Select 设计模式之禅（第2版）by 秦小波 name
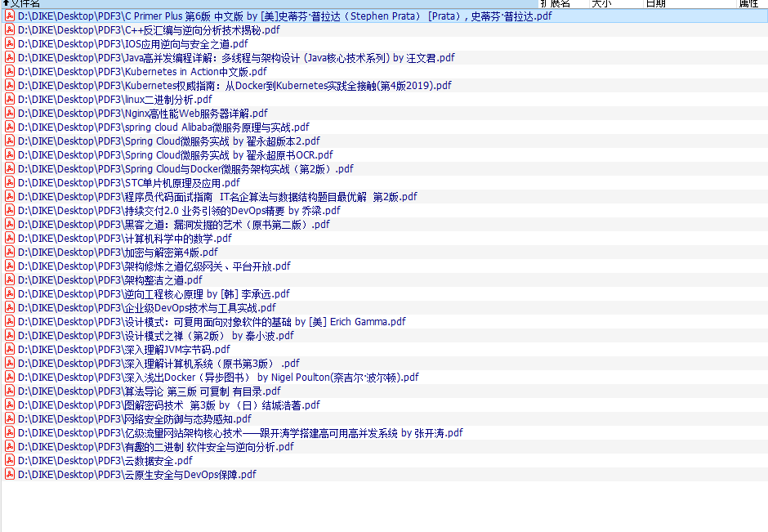768x532 pixels. coord(156,335)
